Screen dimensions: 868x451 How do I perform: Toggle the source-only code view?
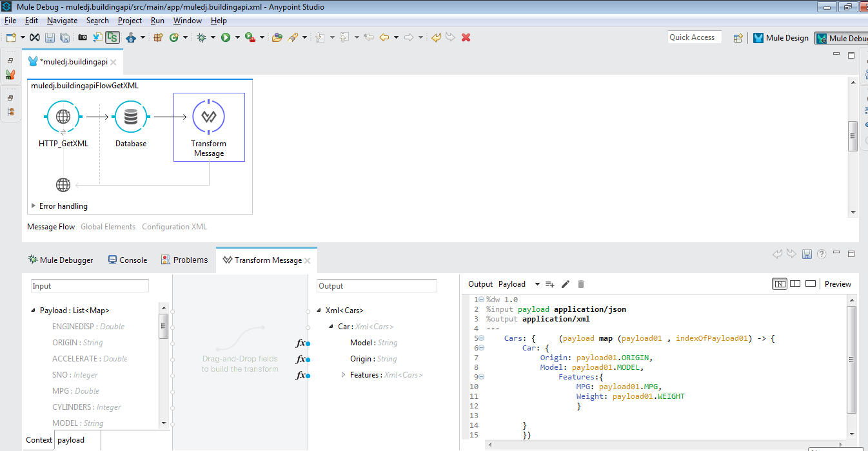[811, 283]
